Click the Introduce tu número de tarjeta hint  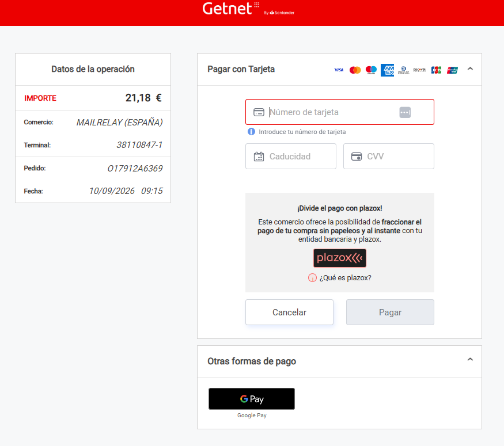[x=302, y=132]
